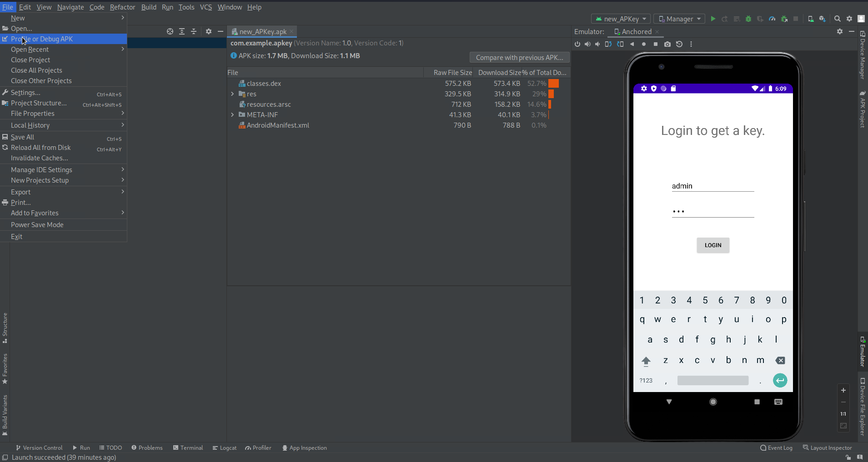This screenshot has height=462, width=868.
Task: Expand the Manage IDE Settings submenu
Action: (64, 170)
